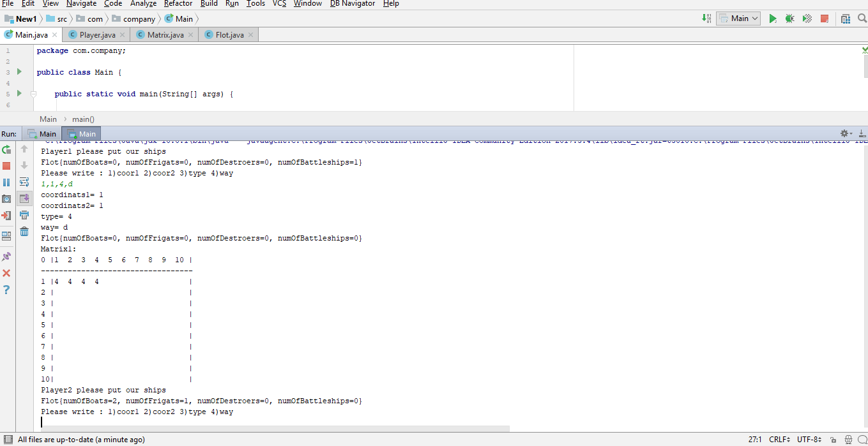
Task: Click the Exit icon in Run sidebar
Action: pyautogui.click(x=6, y=216)
